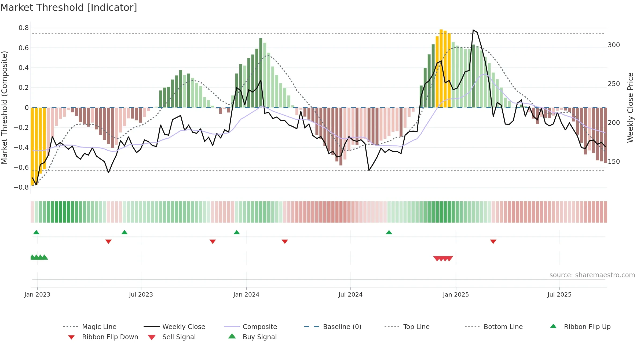Click the ribbon flip down marker near March 2025
Viewport: 644px width, 362px height.
tap(493, 242)
